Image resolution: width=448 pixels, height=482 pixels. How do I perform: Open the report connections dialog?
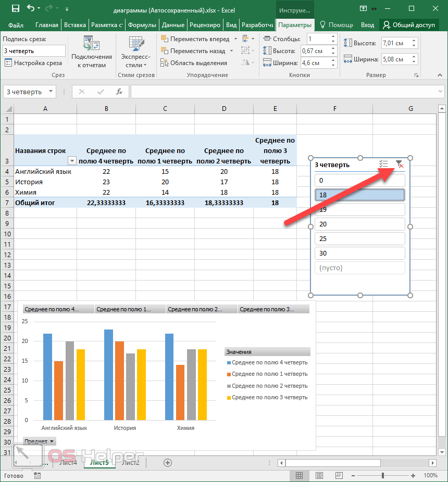click(91, 53)
